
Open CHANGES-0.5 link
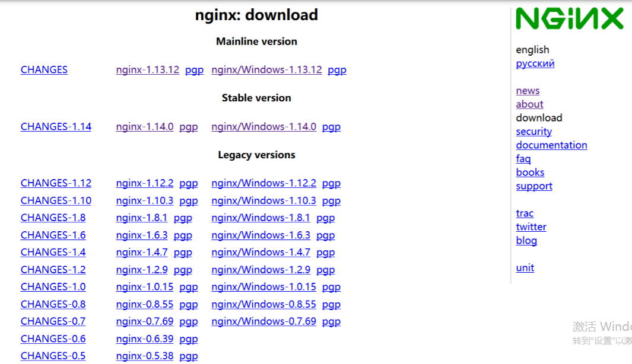click(x=53, y=356)
